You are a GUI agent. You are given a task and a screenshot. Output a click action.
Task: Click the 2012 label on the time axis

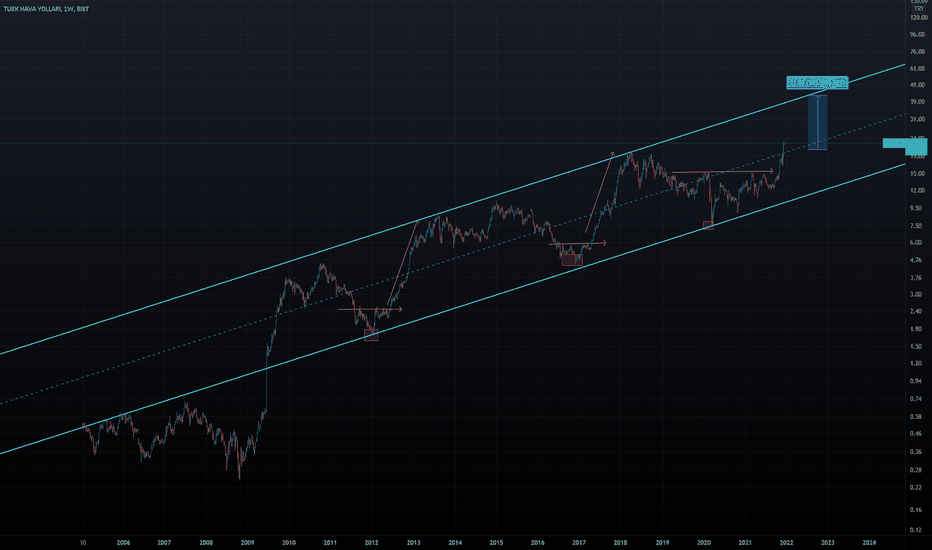[371, 542]
